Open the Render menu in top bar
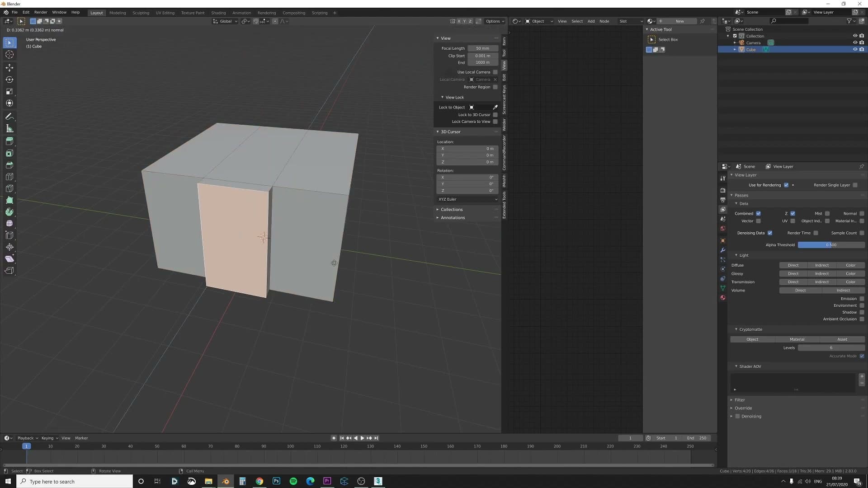 tap(41, 12)
